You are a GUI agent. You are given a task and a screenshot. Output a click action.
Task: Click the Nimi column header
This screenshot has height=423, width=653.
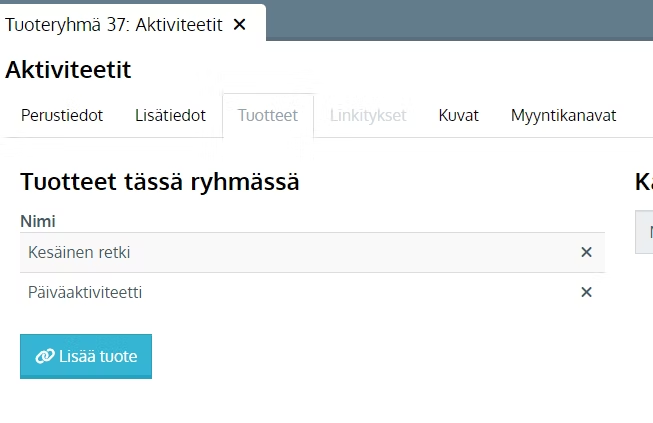(x=38, y=221)
